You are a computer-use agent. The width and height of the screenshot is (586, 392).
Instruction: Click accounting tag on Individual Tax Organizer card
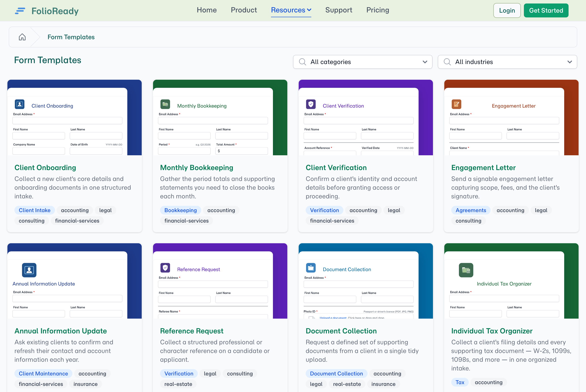coord(489,382)
